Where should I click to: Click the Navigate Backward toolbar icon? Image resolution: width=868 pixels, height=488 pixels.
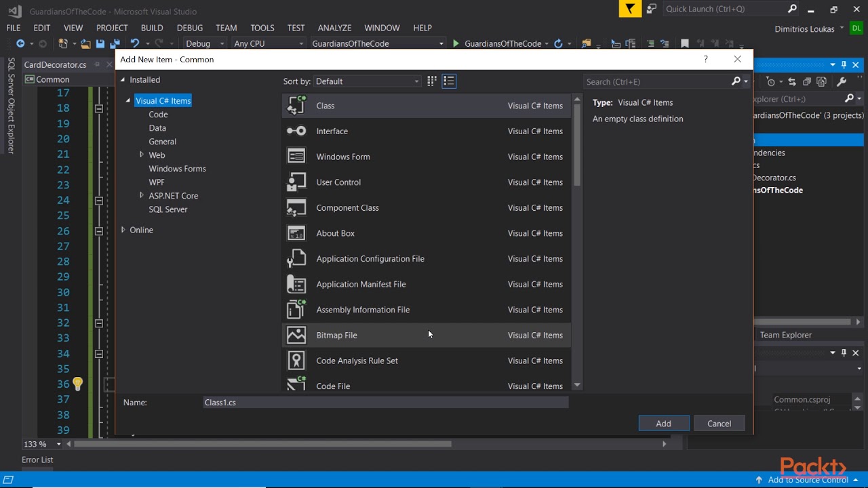click(20, 43)
